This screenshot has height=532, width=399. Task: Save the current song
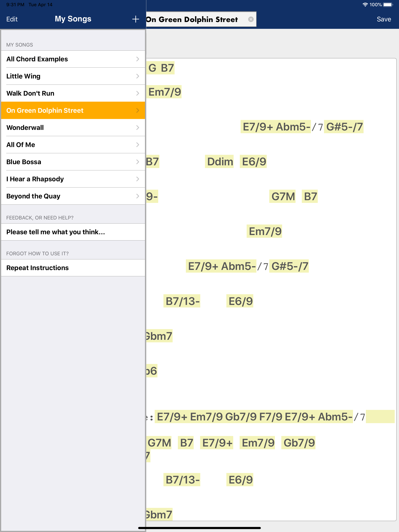tap(384, 19)
